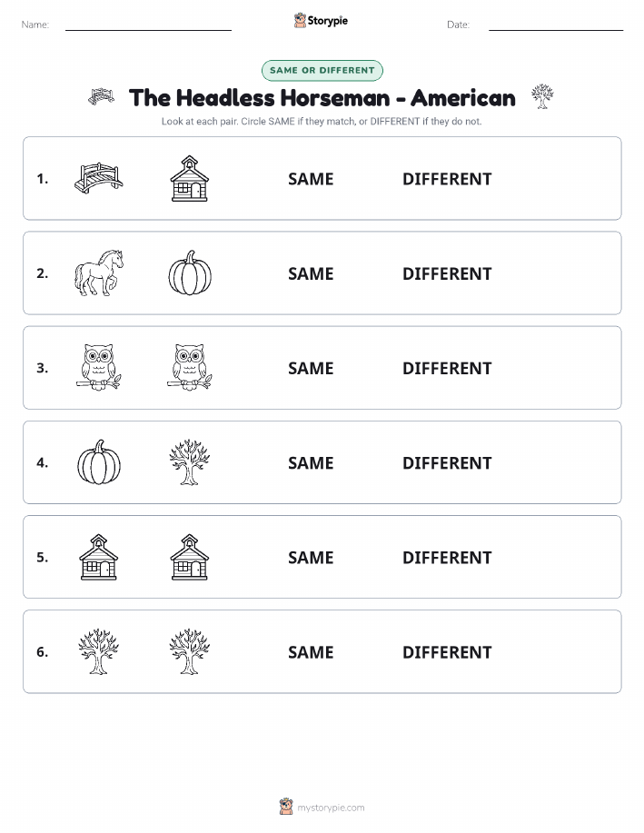The height and width of the screenshot is (833, 644).
Task: Click the SAME OR DIFFERENT badge
Action: point(322,70)
